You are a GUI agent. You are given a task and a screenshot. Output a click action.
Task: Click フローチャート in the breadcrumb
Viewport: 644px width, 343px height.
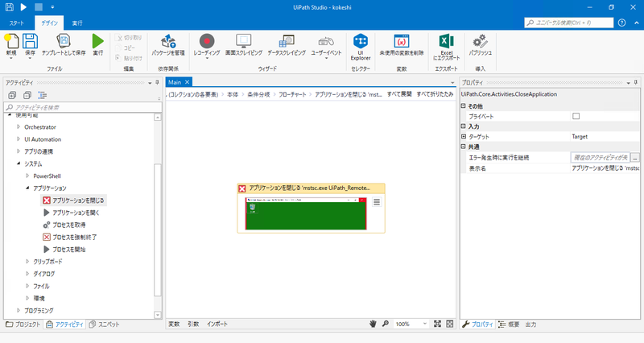[x=292, y=94]
